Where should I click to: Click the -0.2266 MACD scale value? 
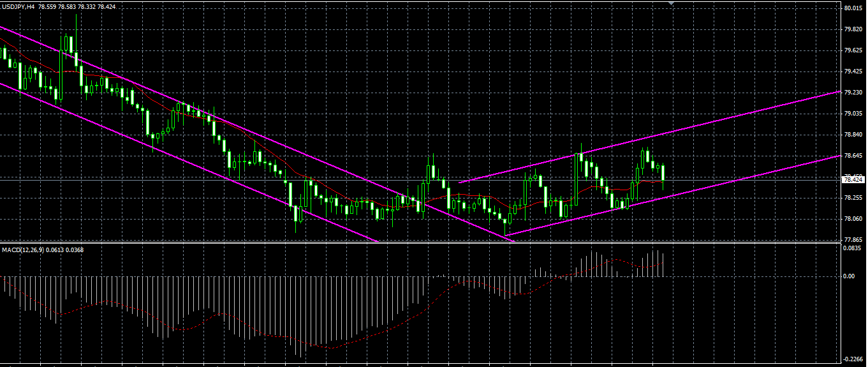[852, 359]
